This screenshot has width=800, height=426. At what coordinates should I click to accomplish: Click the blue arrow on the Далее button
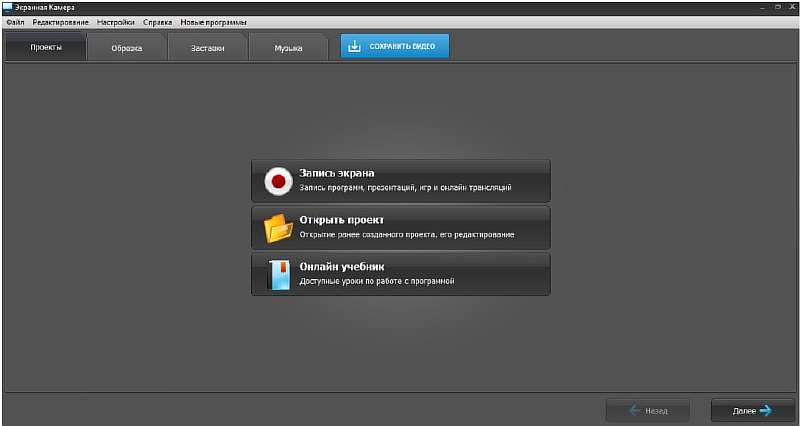765,410
